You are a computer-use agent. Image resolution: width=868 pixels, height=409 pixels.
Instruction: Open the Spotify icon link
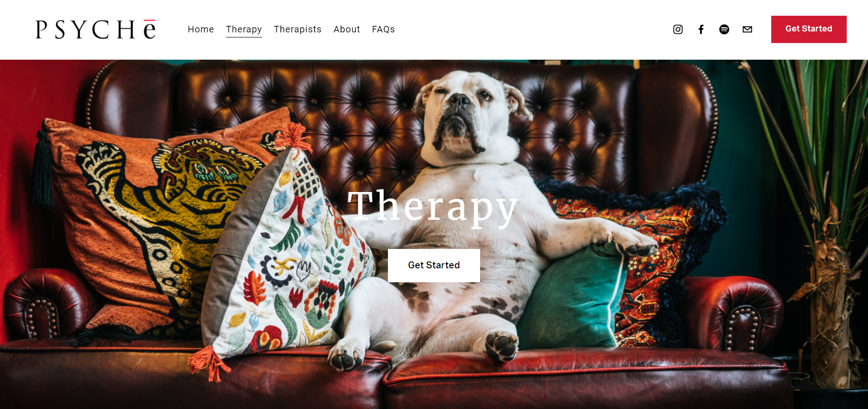[724, 30]
